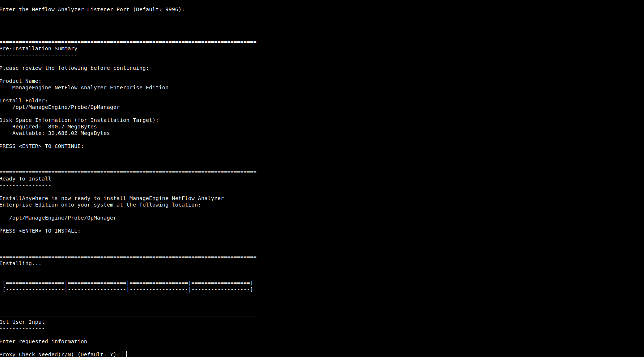Select the "Installing..." heading
The width and height of the screenshot is (644, 357).
point(21,263)
